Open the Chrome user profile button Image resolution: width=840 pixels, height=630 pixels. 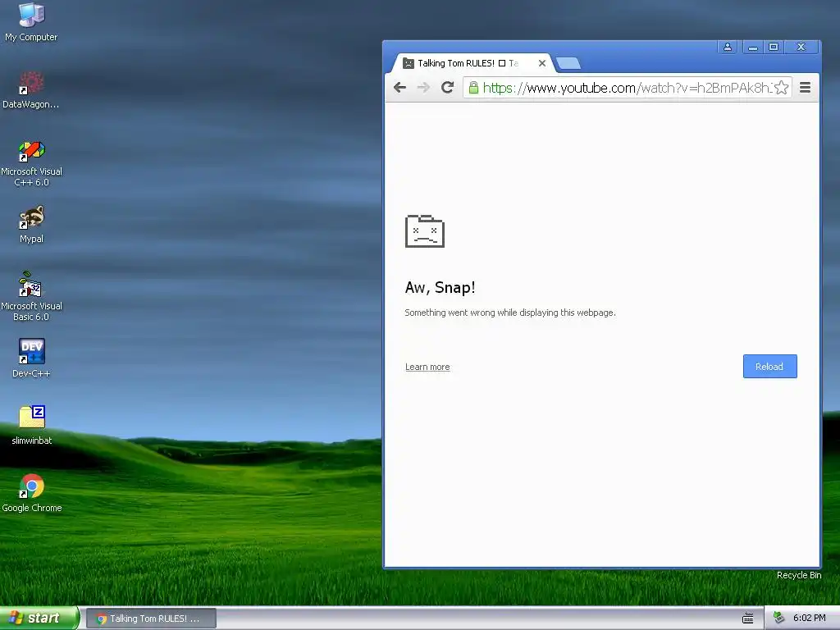(x=728, y=47)
